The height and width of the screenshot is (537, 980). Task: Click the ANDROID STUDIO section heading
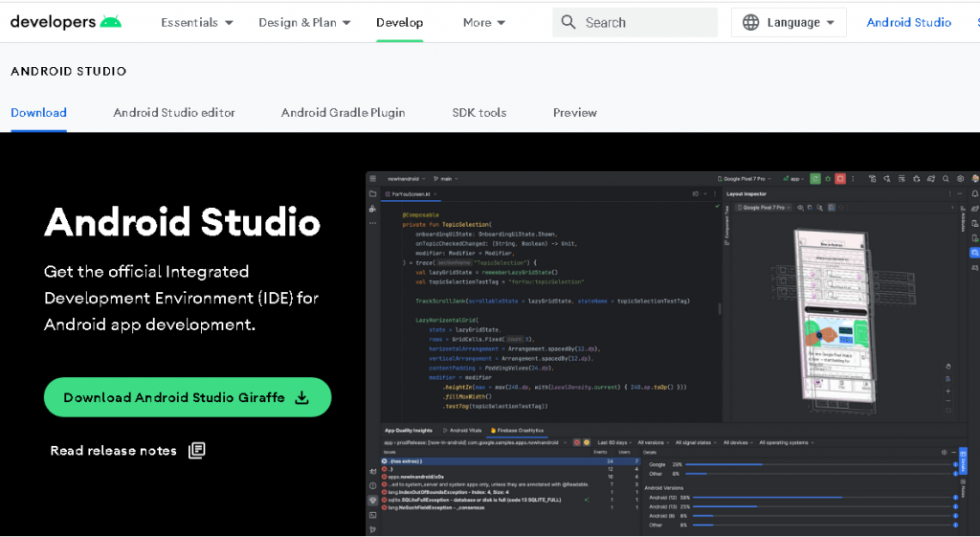point(69,71)
